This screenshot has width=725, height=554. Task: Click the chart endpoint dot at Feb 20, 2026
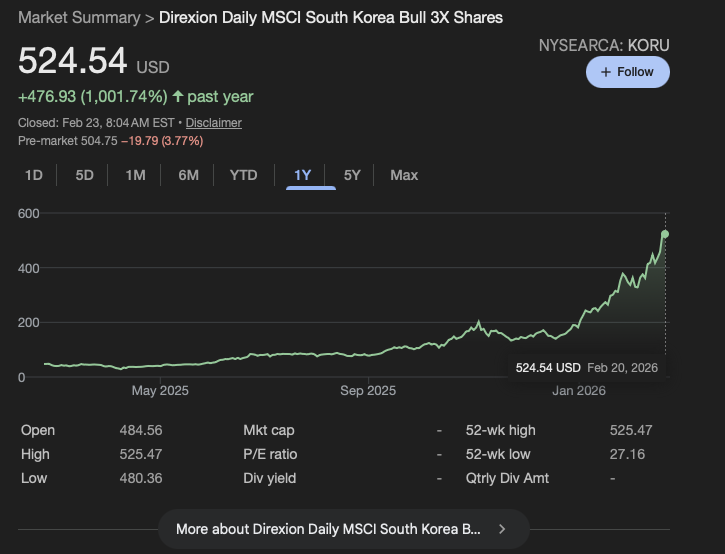click(x=665, y=234)
